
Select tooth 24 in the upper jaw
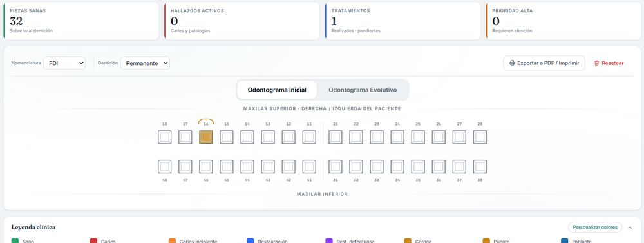click(x=397, y=137)
